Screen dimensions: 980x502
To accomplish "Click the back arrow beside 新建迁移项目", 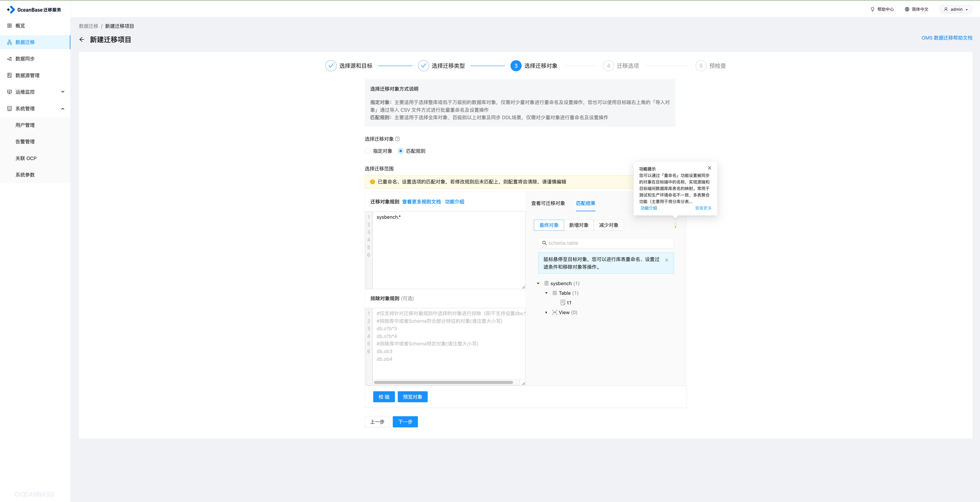I will [x=82, y=40].
